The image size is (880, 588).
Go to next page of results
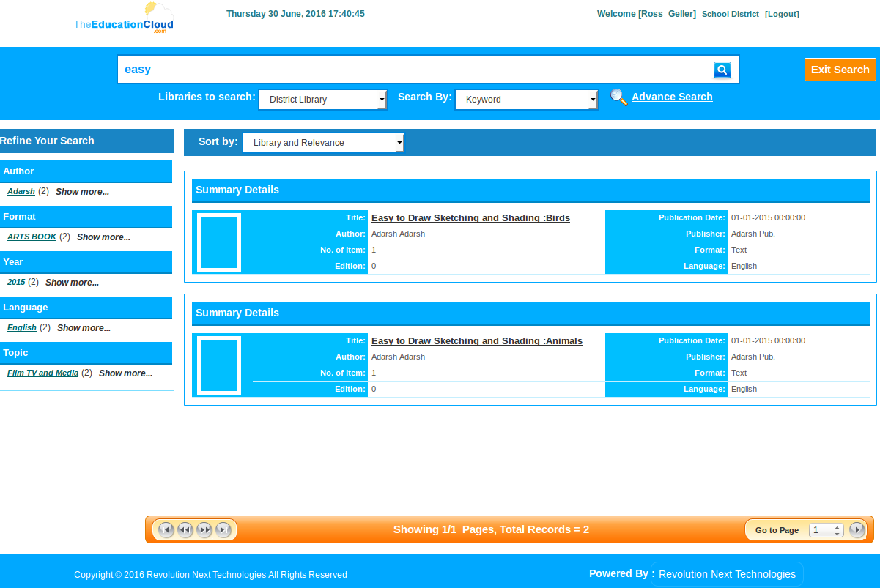204,529
